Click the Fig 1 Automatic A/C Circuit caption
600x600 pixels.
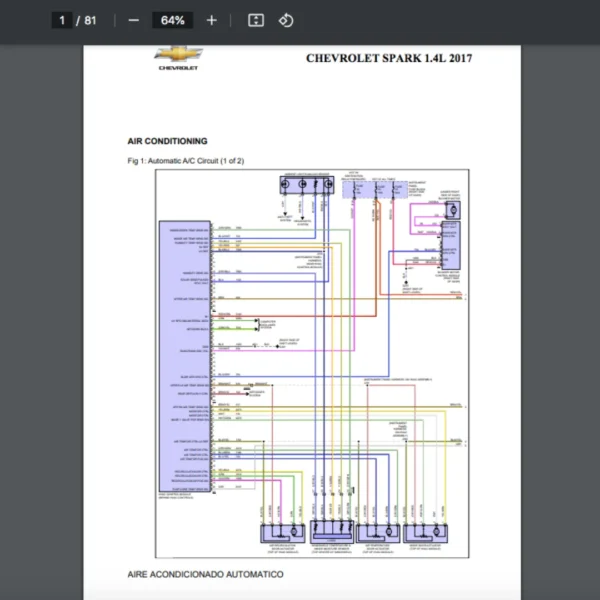(185, 160)
